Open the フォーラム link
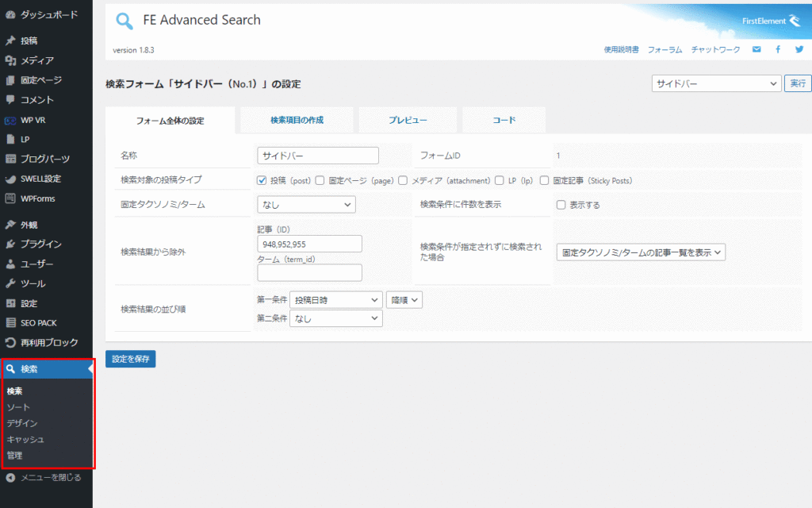The width and height of the screenshot is (812, 508). point(665,50)
